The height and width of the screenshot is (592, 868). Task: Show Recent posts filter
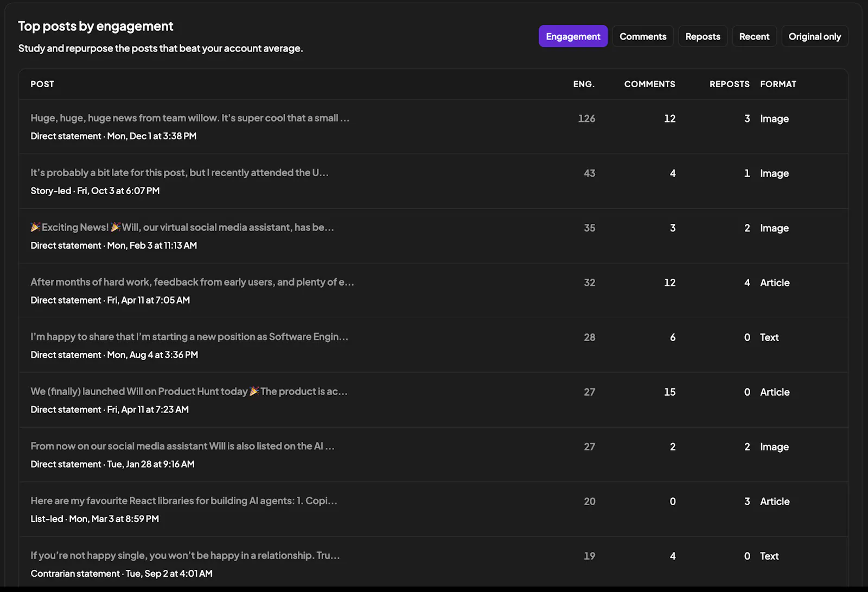pyautogui.click(x=754, y=36)
